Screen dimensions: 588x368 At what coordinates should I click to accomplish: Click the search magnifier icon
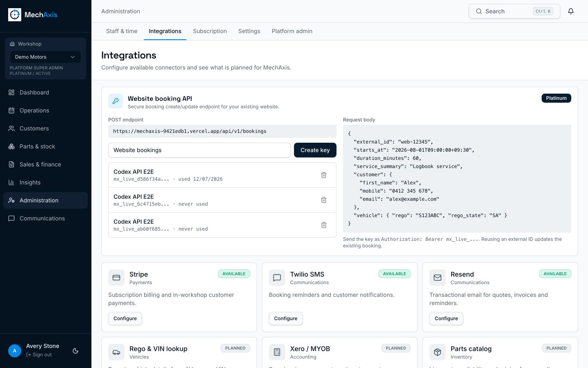point(479,11)
